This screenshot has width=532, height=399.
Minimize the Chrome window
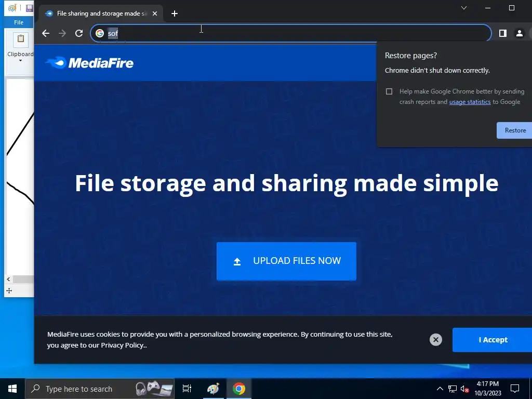(488, 8)
